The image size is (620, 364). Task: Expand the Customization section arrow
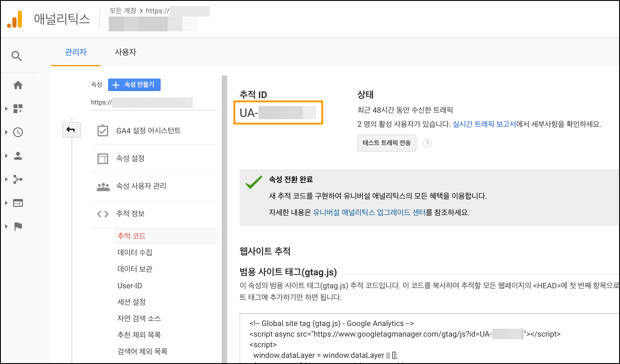6,109
